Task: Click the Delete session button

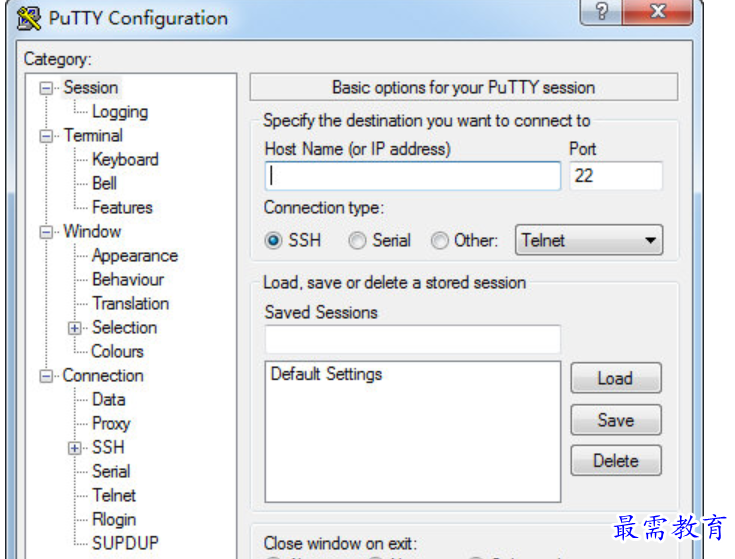Action: pos(615,460)
